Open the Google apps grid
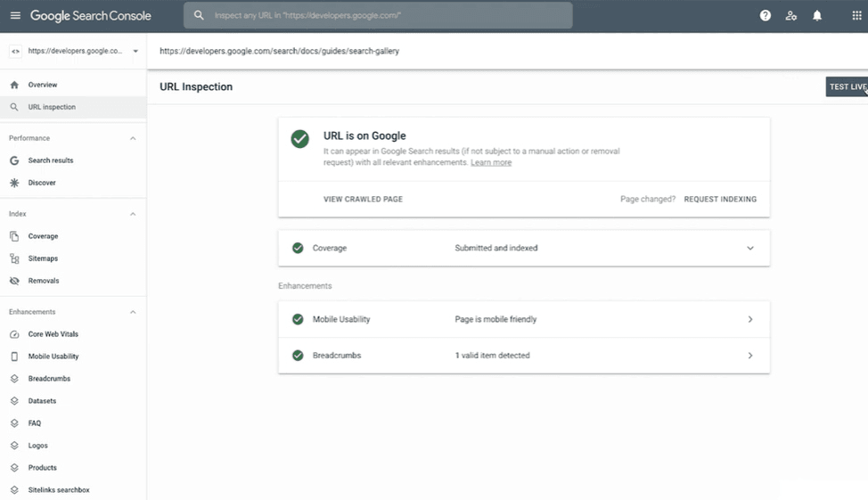The width and height of the screenshot is (868, 500). pyautogui.click(x=857, y=16)
